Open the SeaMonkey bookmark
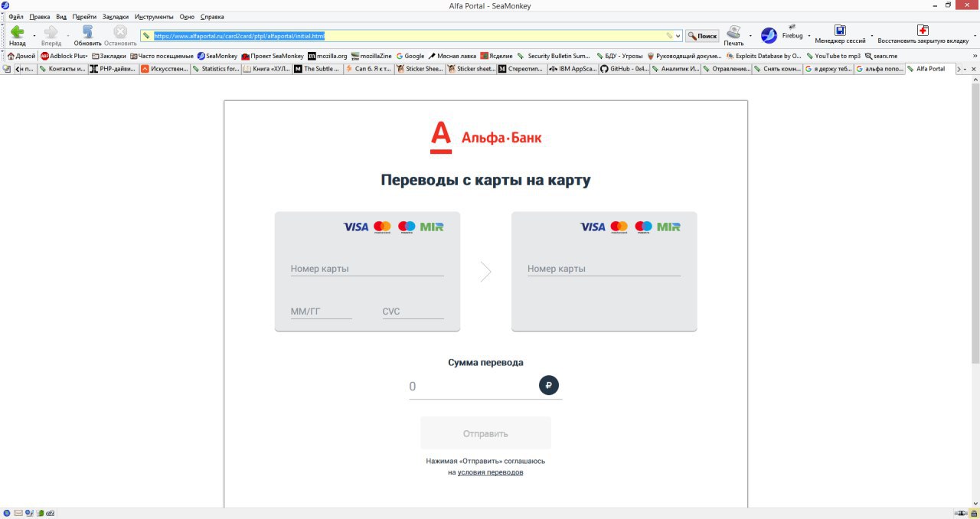Viewport: 980px width, 519px height. [x=217, y=56]
